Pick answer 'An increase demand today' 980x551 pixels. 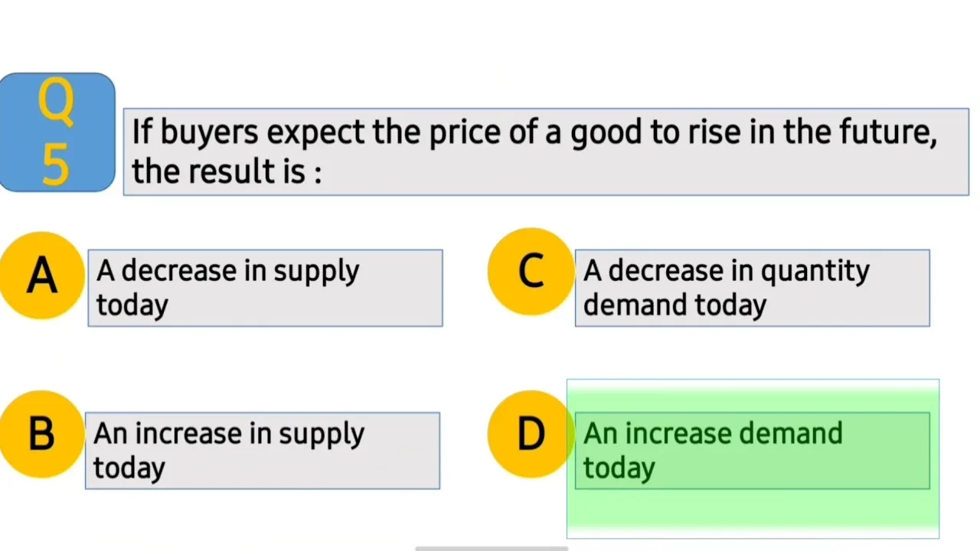point(753,451)
